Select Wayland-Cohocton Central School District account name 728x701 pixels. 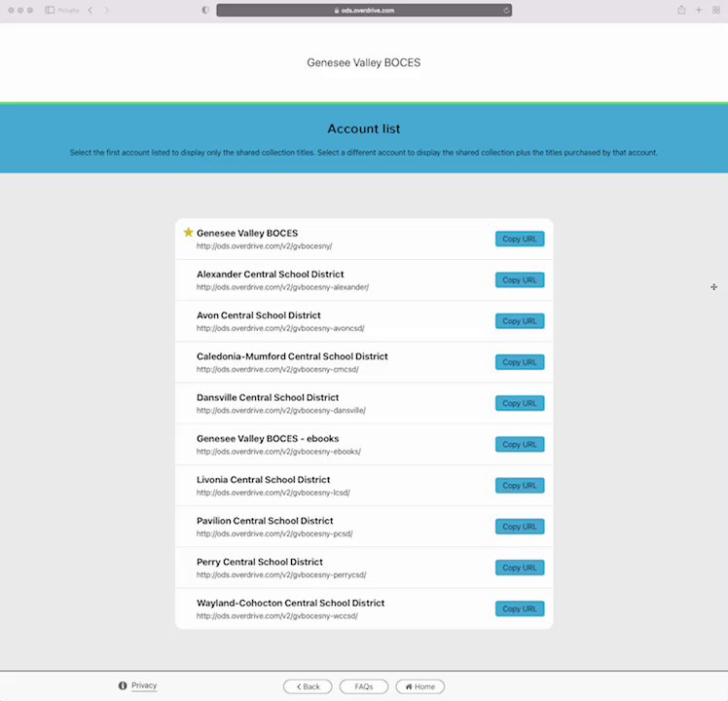(x=291, y=603)
